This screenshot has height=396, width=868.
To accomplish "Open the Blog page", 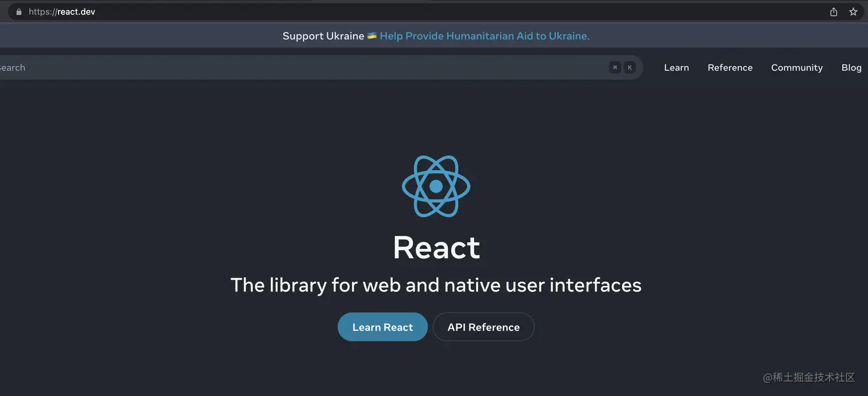I will pyautogui.click(x=851, y=67).
